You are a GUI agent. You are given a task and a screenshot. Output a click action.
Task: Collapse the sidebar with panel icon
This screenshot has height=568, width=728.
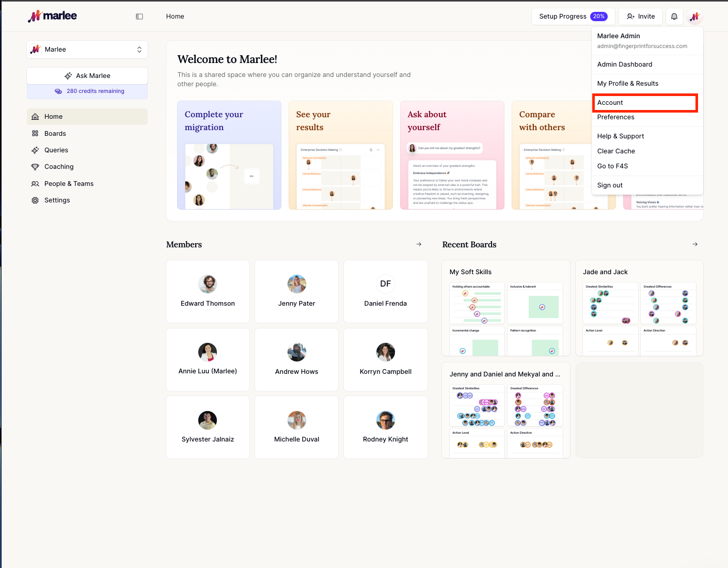pyautogui.click(x=139, y=17)
